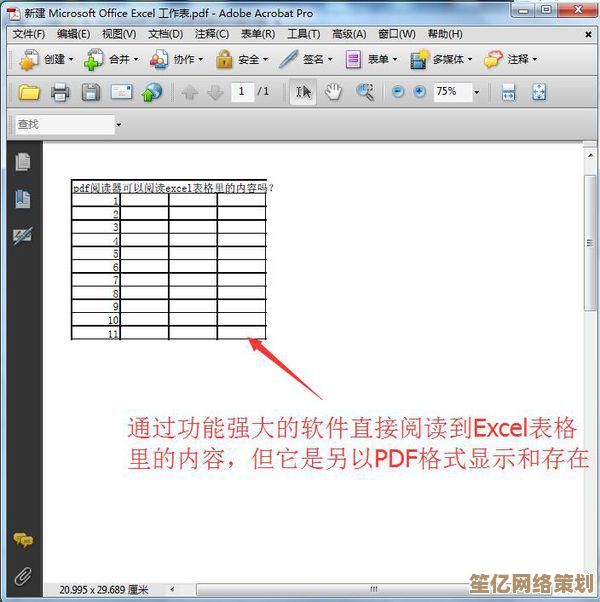Click the Secure padlock icon
This screenshot has height=602, width=600.
tap(224, 60)
